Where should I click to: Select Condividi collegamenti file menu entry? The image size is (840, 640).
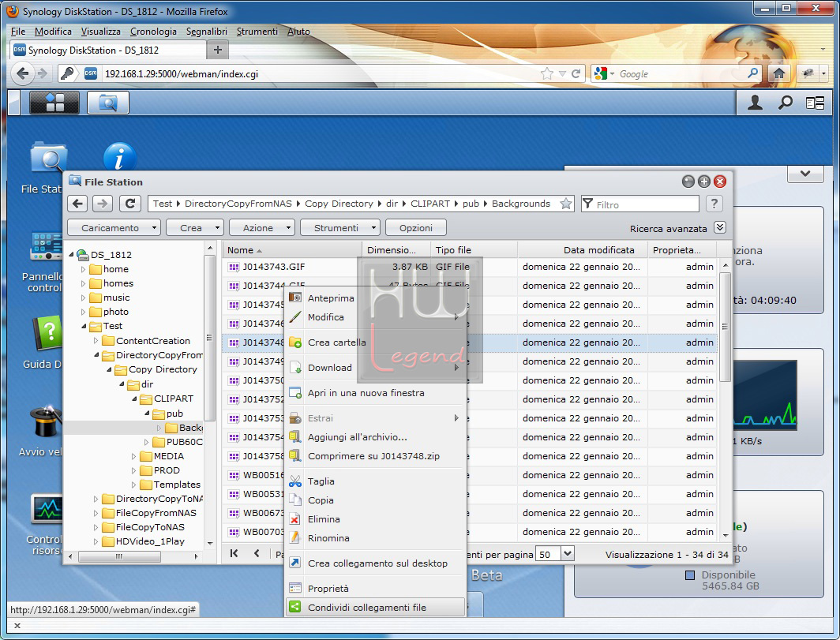tap(375, 608)
